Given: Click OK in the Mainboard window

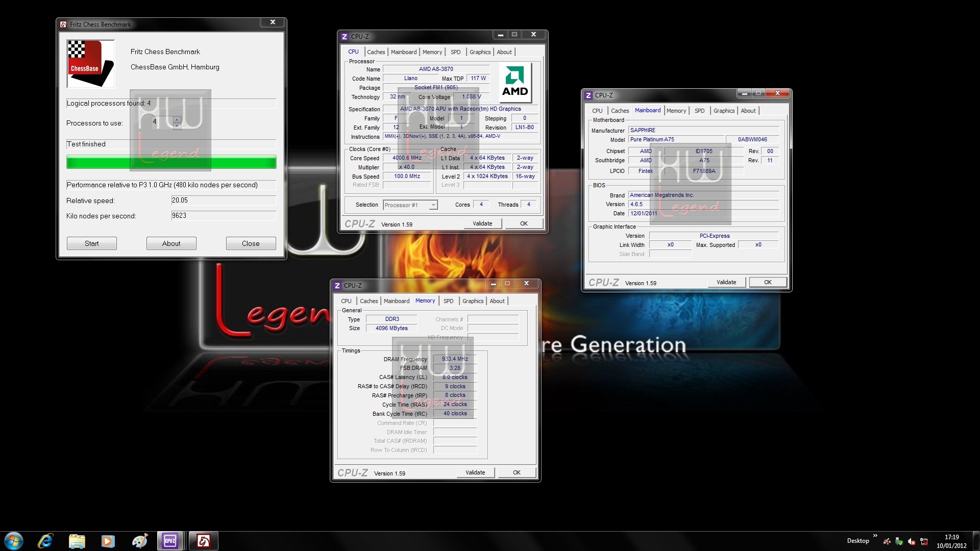Looking at the screenshot, I should tap(768, 282).
